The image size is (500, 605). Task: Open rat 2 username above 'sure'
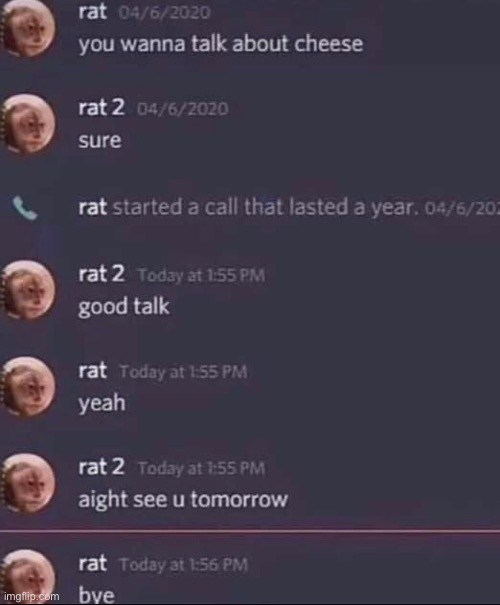(x=101, y=107)
